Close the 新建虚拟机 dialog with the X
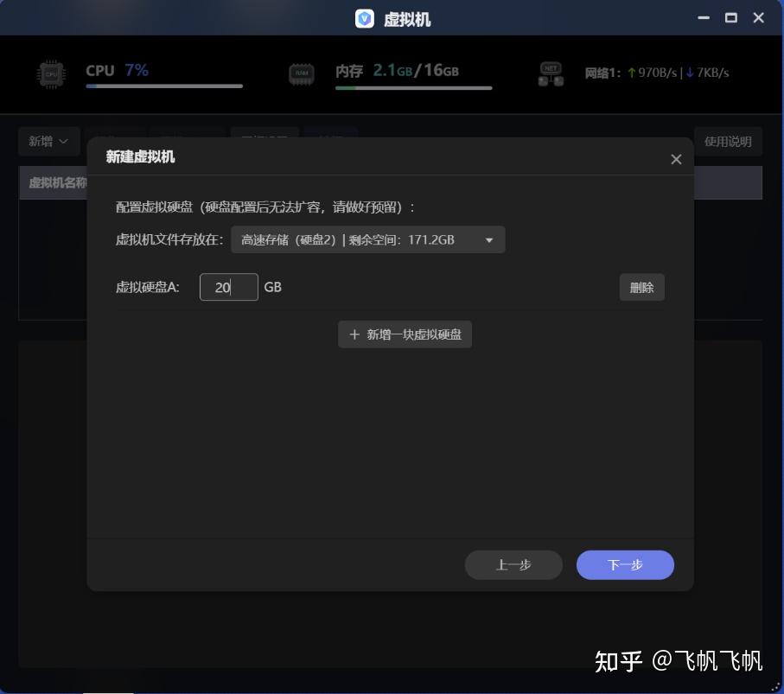Image resolution: width=784 pixels, height=694 pixels. click(676, 159)
